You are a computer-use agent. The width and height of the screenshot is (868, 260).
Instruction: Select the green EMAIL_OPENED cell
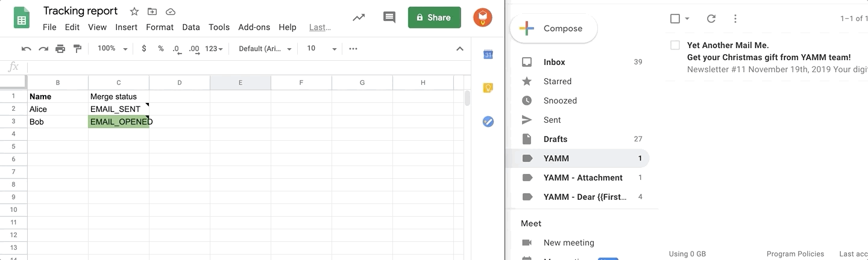pos(119,122)
